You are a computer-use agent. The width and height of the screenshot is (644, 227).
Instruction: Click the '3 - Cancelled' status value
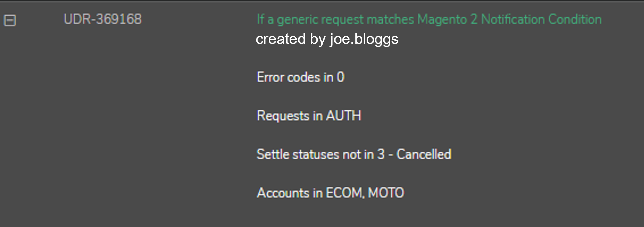414,154
